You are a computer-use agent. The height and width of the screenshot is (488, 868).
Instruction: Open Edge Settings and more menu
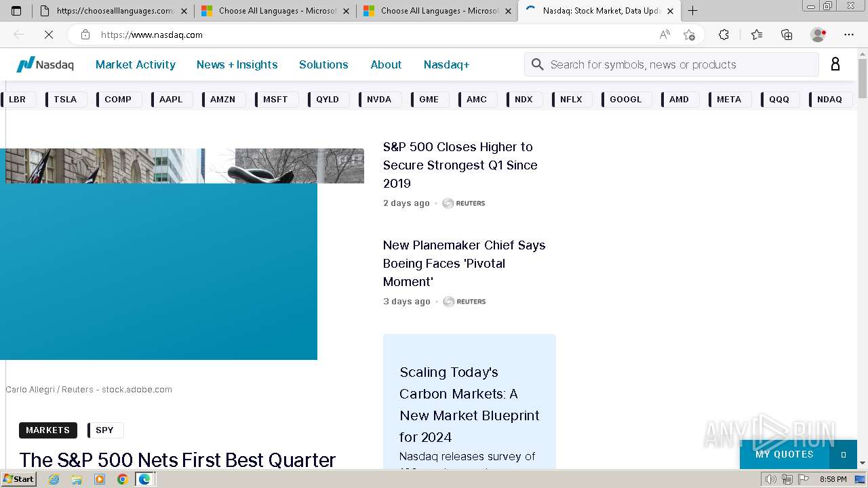[849, 35]
